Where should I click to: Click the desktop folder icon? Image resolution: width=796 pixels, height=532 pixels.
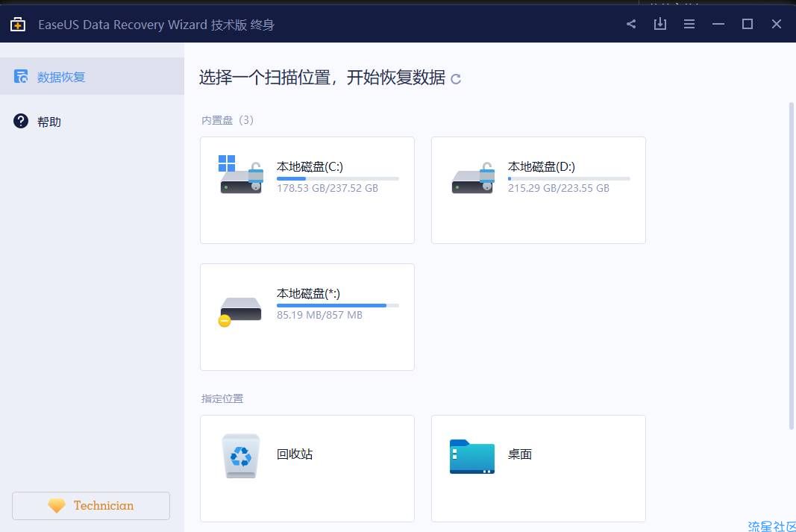click(472, 457)
